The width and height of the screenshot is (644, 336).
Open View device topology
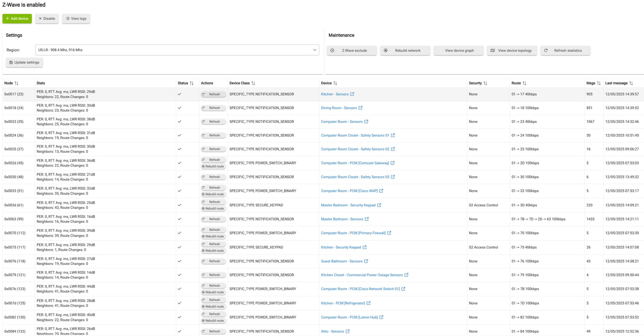tap(512, 51)
